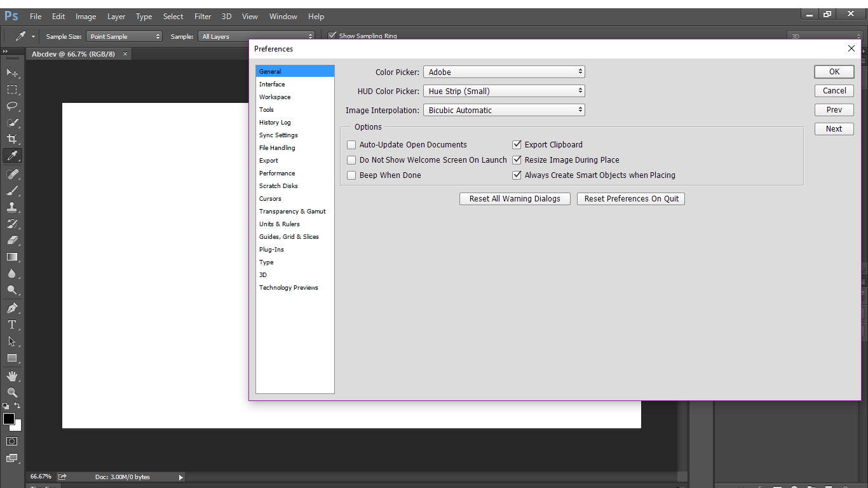868x488 pixels.
Task: Select the Crop tool
Action: [12, 139]
